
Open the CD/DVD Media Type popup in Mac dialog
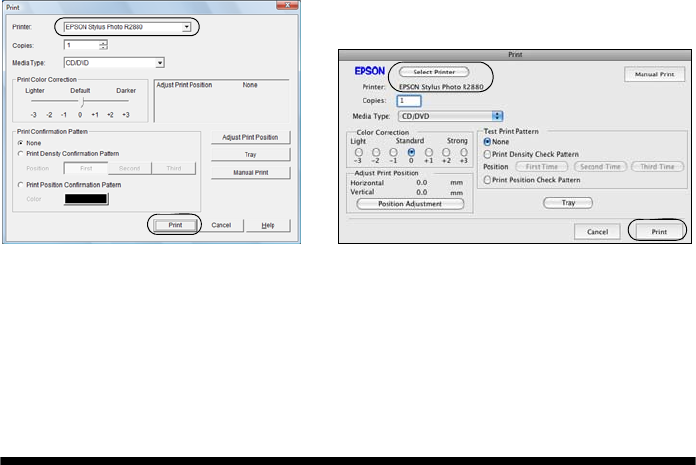(451, 116)
